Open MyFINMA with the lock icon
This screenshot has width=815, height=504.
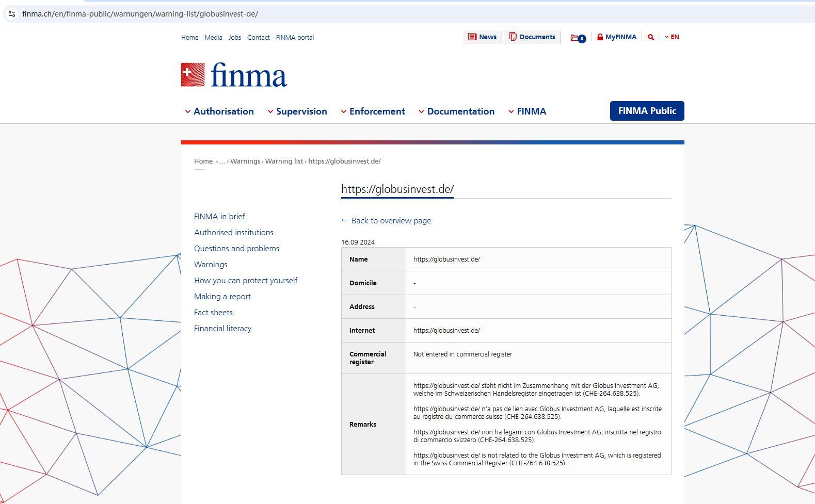[616, 37]
